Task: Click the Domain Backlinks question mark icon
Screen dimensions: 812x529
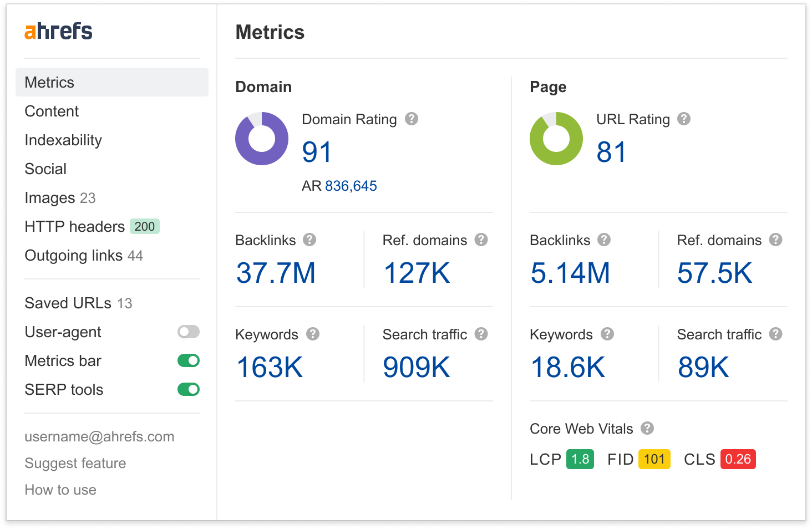Action: click(310, 240)
